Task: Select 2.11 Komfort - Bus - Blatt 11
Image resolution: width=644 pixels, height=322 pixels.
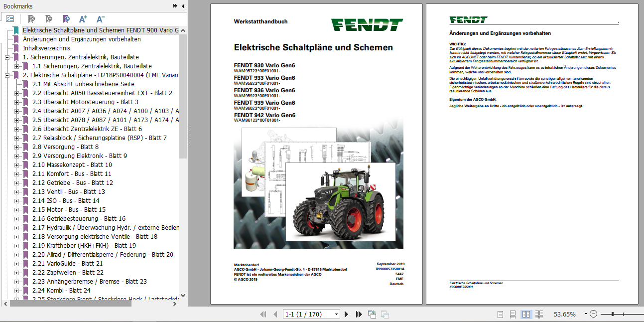Action: point(72,174)
